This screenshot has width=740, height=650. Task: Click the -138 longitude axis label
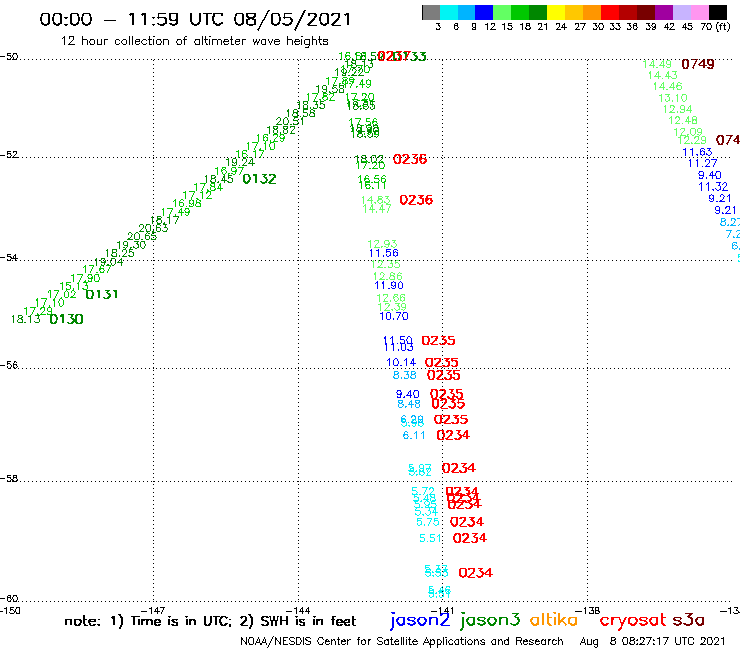click(588, 610)
